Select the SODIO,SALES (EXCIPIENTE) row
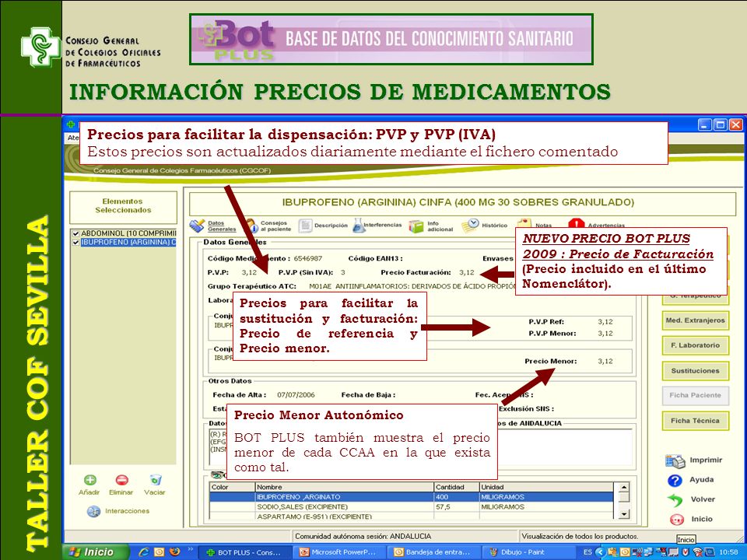Image resolution: width=747 pixels, height=560 pixels. coord(412,507)
